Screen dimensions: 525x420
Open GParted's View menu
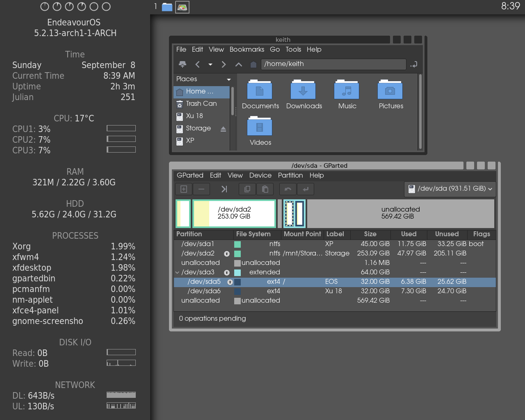[235, 175]
